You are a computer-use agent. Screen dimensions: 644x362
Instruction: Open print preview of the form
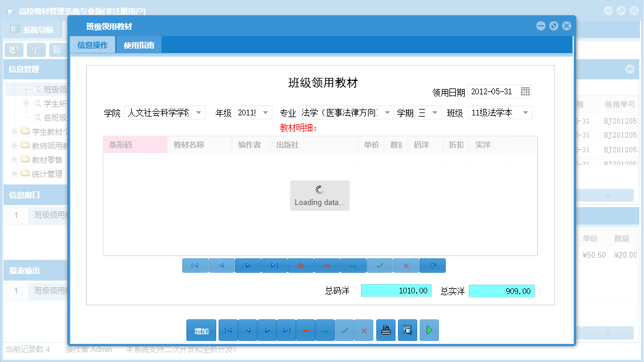[x=407, y=330]
